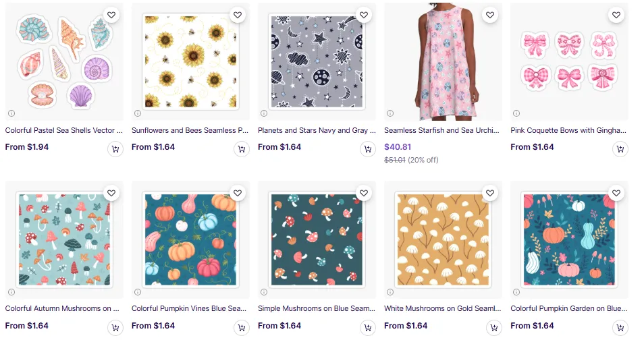Add Planets and Stars item to cart

[368, 149]
